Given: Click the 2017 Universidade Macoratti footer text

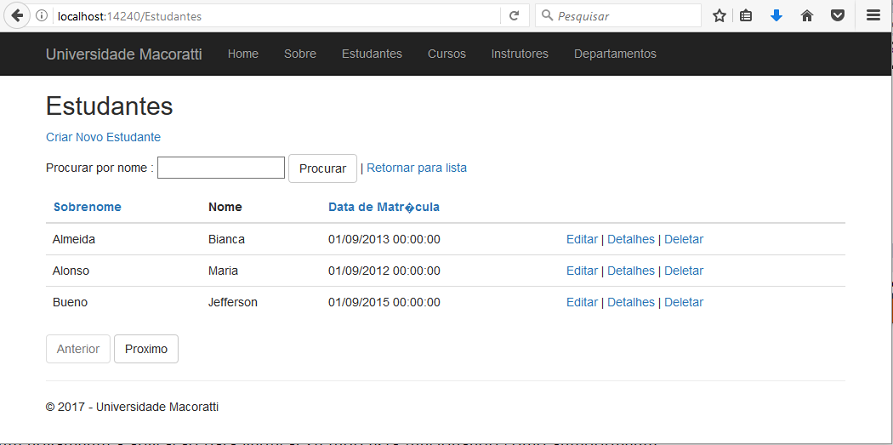Looking at the screenshot, I should pos(132,407).
